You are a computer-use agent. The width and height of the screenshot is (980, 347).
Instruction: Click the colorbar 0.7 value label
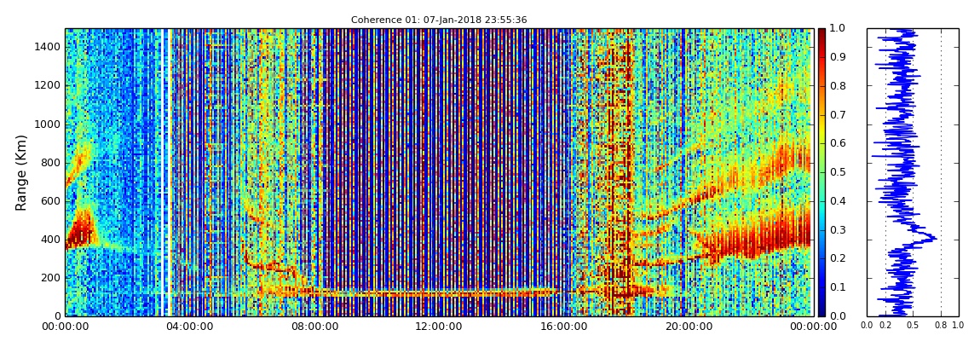tap(837, 114)
